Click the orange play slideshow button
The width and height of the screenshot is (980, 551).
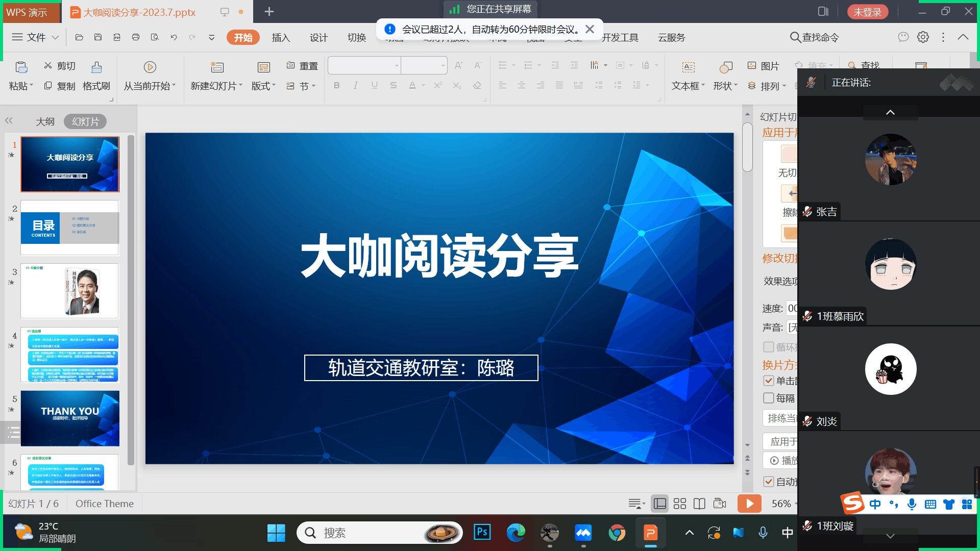pyautogui.click(x=749, y=504)
